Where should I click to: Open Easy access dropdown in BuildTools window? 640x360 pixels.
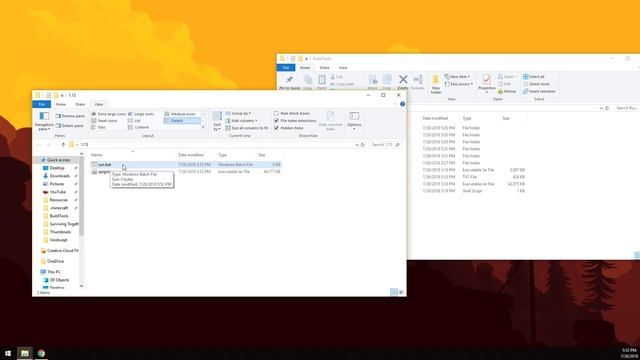459,84
